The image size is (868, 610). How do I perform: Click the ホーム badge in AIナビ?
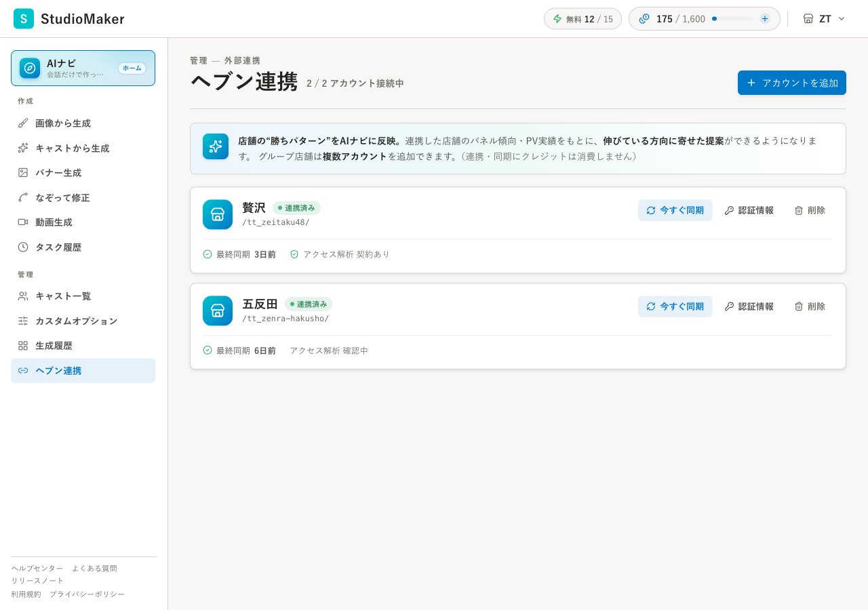click(132, 68)
